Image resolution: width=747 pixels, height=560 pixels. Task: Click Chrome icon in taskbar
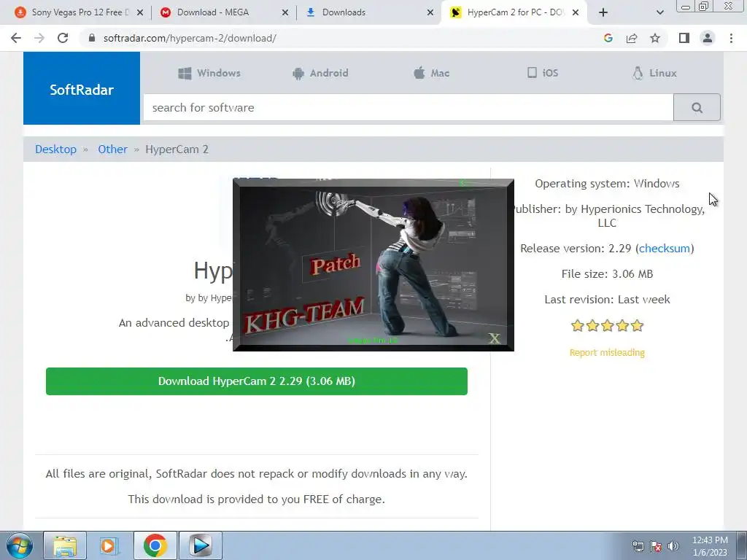(x=155, y=545)
